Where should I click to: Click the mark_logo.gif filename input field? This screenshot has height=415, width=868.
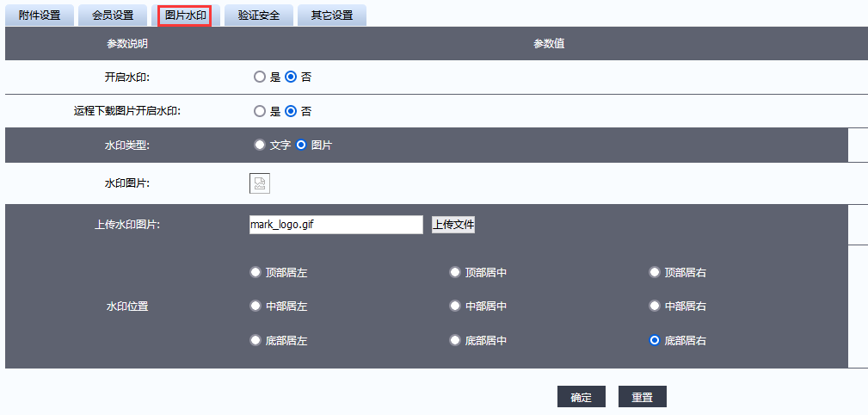coord(336,225)
